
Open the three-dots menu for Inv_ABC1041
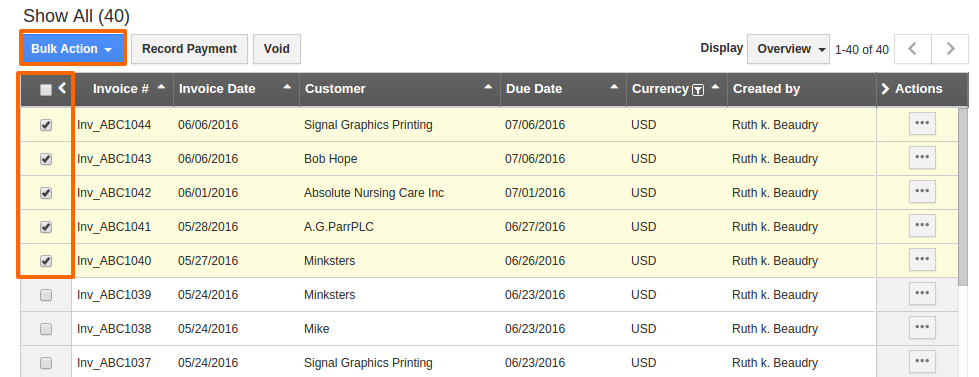[922, 225]
